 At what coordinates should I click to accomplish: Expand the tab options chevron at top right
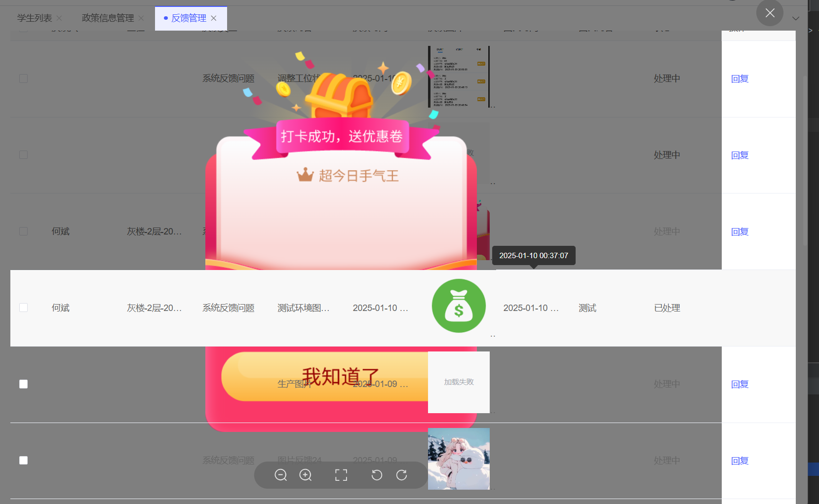[795, 18]
